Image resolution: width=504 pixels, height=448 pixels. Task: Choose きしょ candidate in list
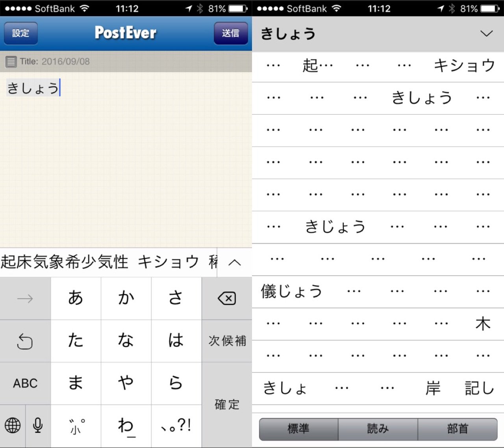click(x=285, y=389)
